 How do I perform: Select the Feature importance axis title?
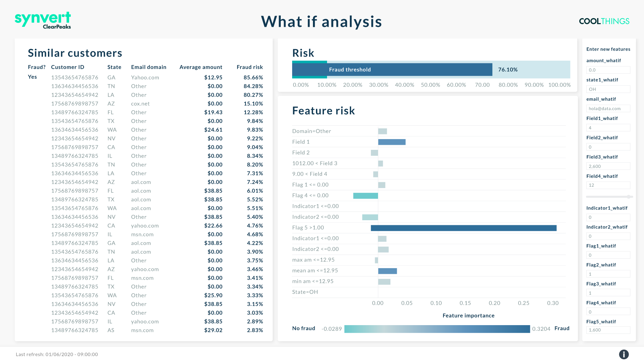point(469,315)
